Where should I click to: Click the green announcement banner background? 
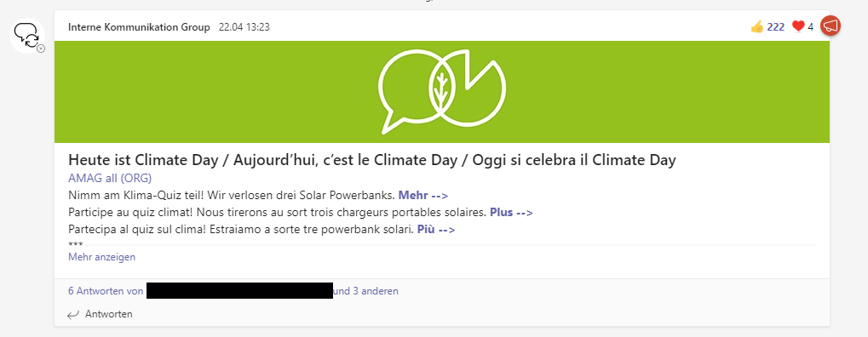[221, 92]
